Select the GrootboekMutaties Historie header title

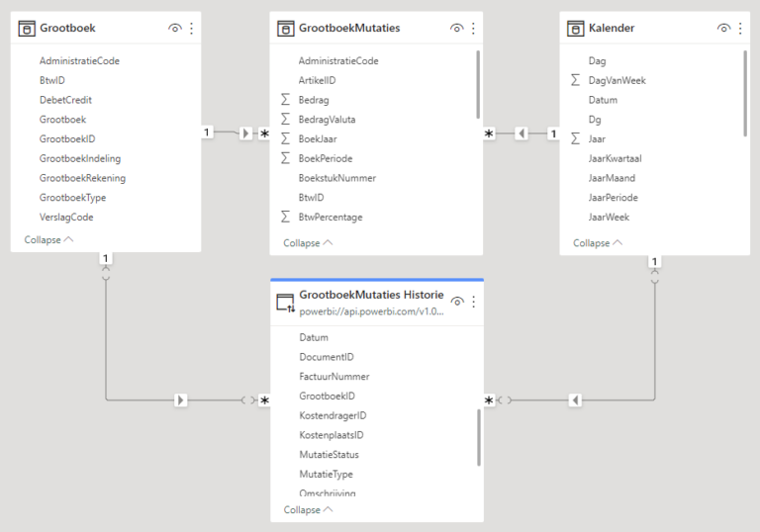pyautogui.click(x=371, y=295)
